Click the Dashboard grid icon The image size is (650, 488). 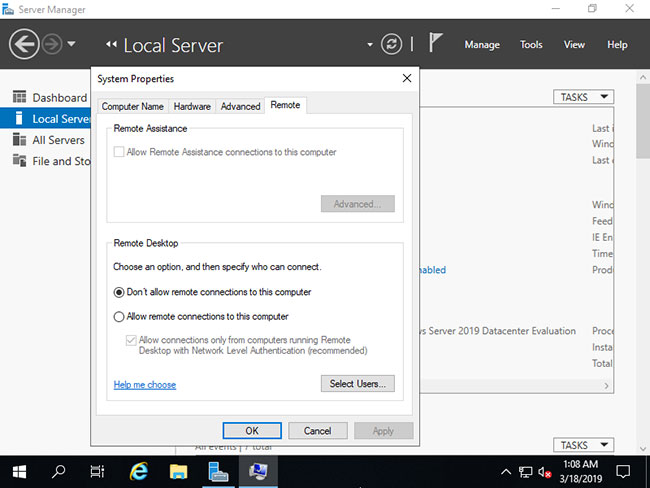click(x=19, y=97)
